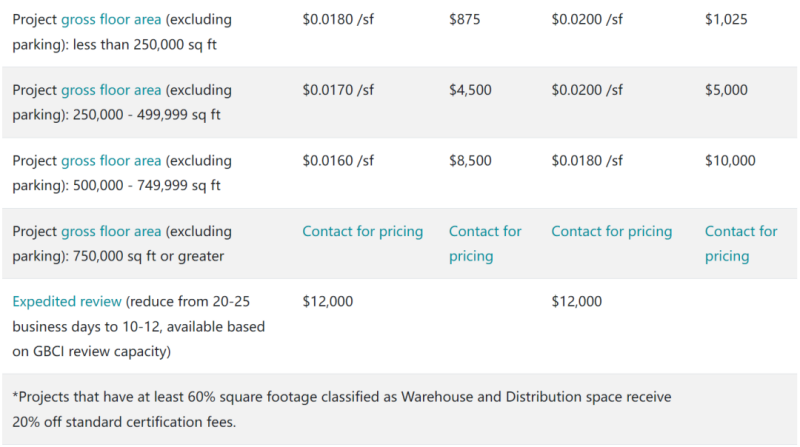Click the $1,025 fee value

coord(726,19)
